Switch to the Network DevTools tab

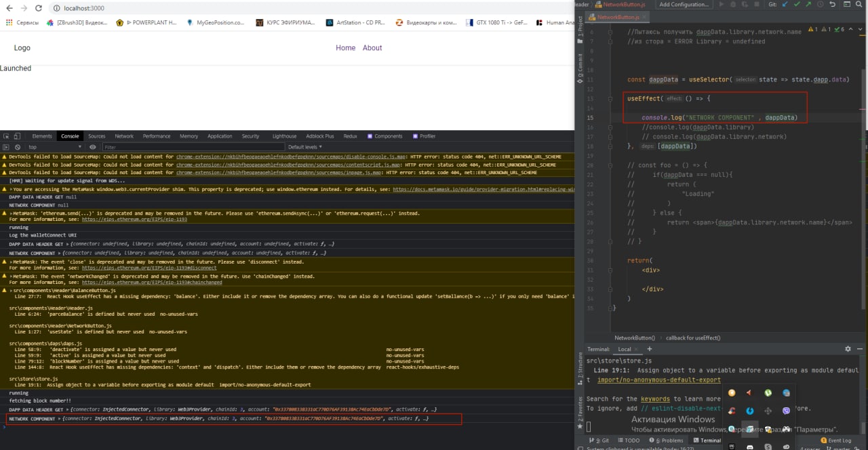124,136
